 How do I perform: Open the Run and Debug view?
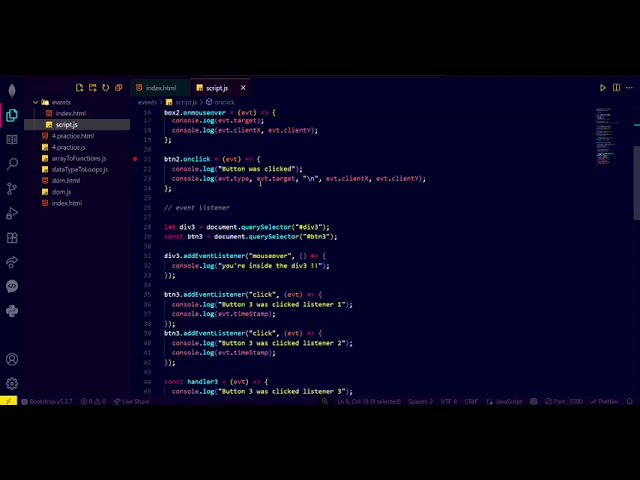coord(12,213)
